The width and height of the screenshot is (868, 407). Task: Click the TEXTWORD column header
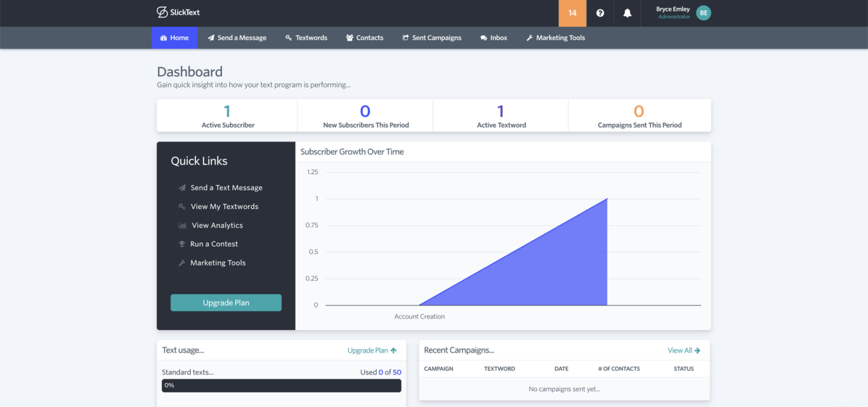[x=499, y=369]
